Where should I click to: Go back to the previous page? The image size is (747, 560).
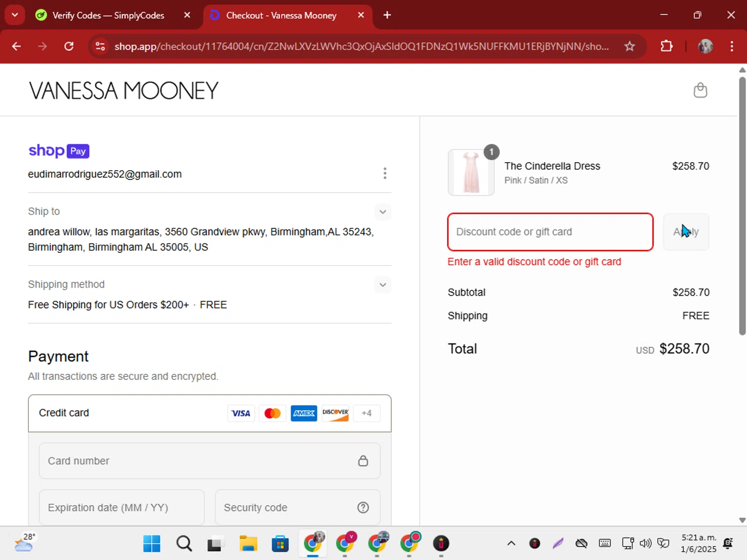[x=16, y=46]
